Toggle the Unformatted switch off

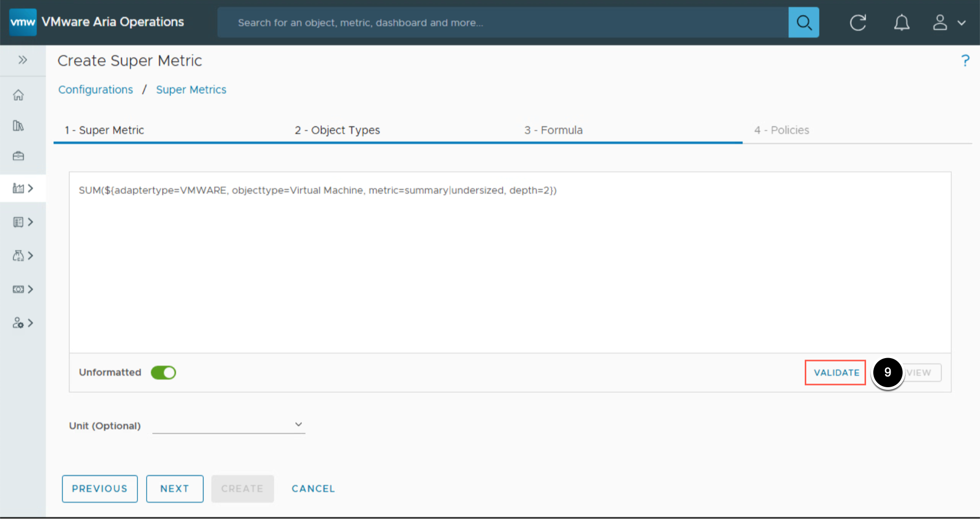[164, 373]
